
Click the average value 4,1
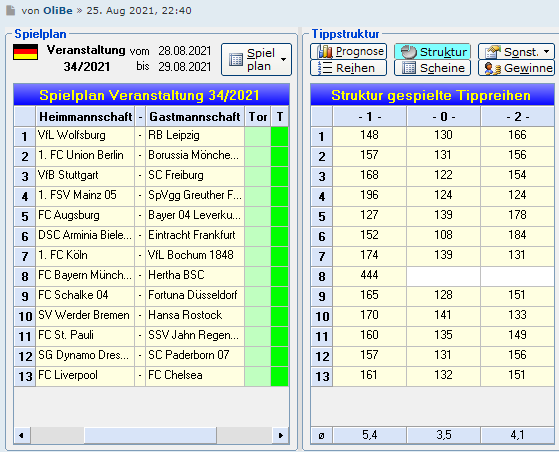[x=517, y=435]
